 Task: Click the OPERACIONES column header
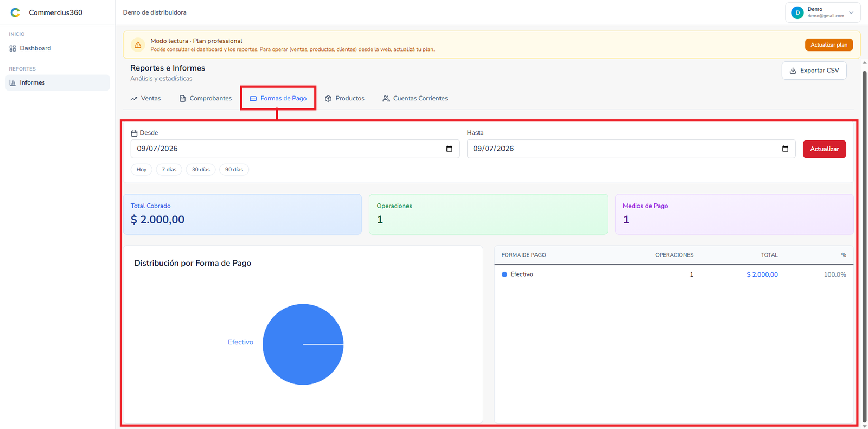tap(674, 255)
